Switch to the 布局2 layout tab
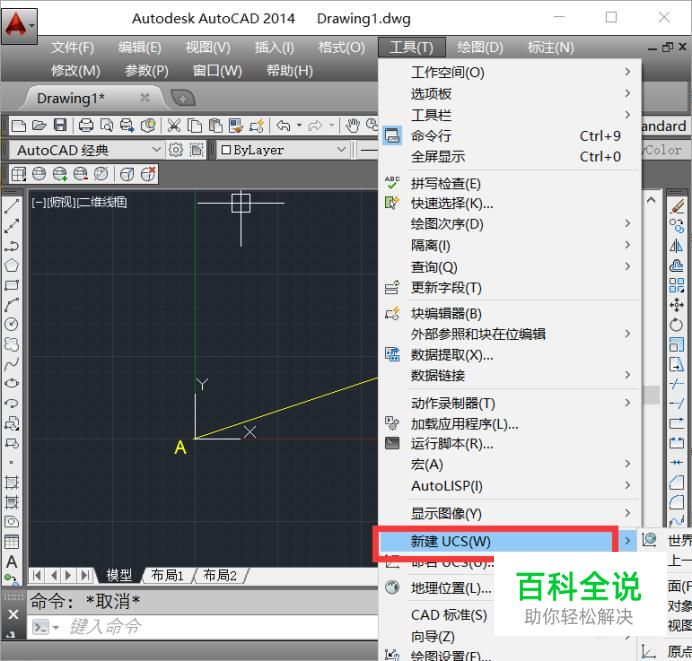Image resolution: width=692 pixels, height=661 pixels. 220,575
